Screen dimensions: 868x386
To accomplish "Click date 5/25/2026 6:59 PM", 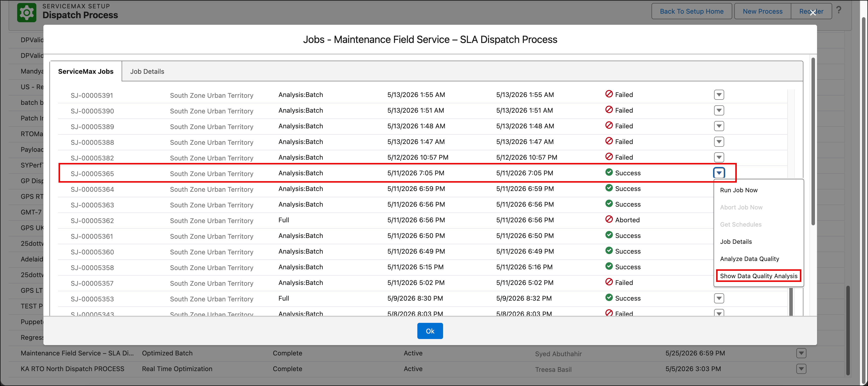I will pyautogui.click(x=695, y=353).
